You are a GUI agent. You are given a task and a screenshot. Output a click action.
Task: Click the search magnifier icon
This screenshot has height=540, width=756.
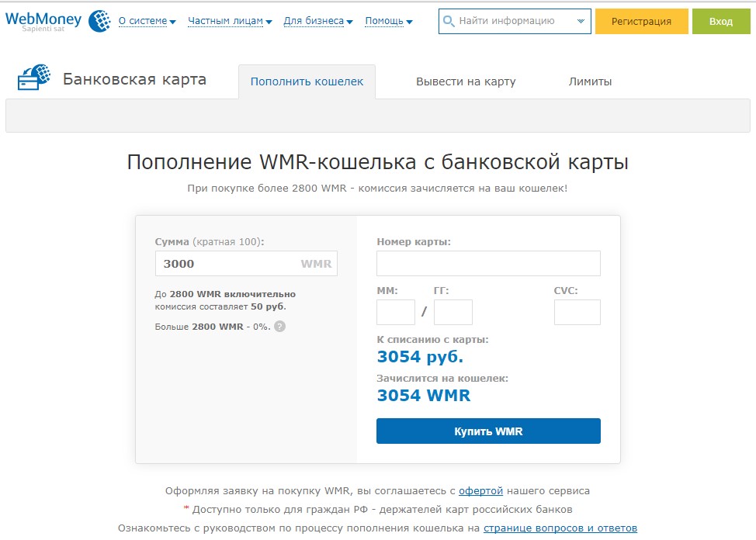pos(449,22)
